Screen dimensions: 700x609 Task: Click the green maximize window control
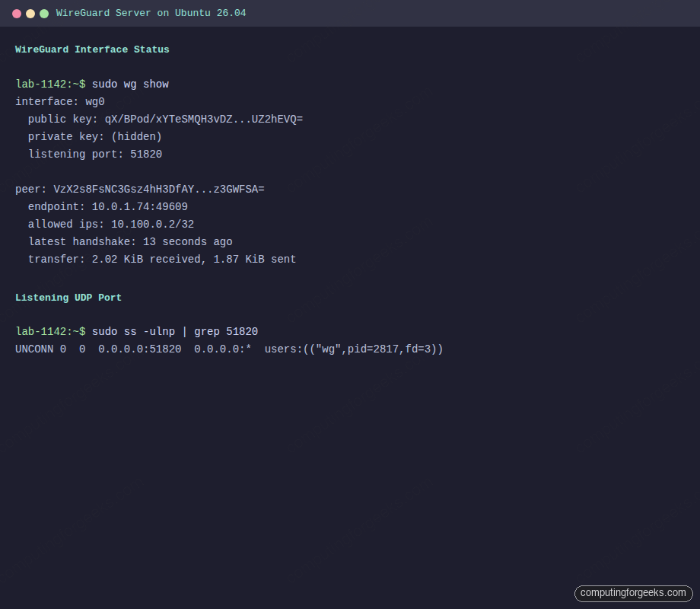point(43,13)
